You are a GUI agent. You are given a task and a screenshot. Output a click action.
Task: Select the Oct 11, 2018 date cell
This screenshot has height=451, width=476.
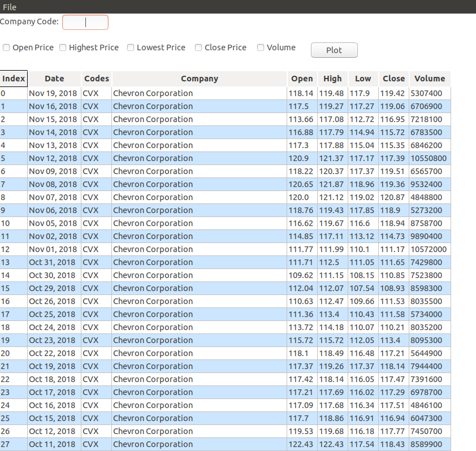52,444
